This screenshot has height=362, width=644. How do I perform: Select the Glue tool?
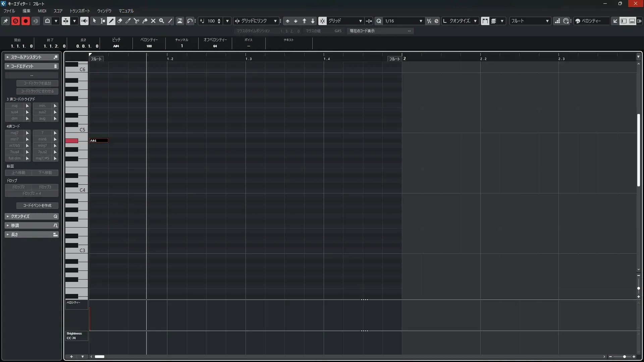pyautogui.click(x=145, y=21)
